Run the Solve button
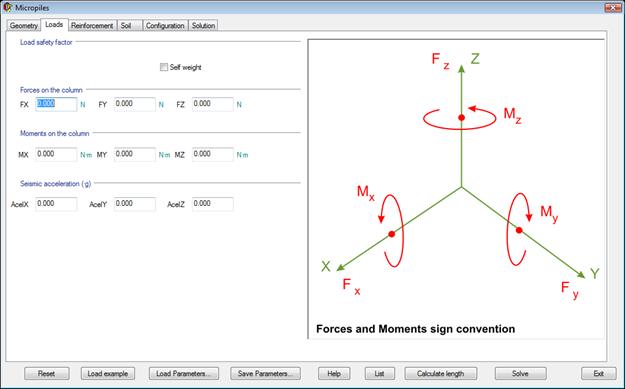Image resolution: width=625 pixels, height=389 pixels. tap(520, 373)
